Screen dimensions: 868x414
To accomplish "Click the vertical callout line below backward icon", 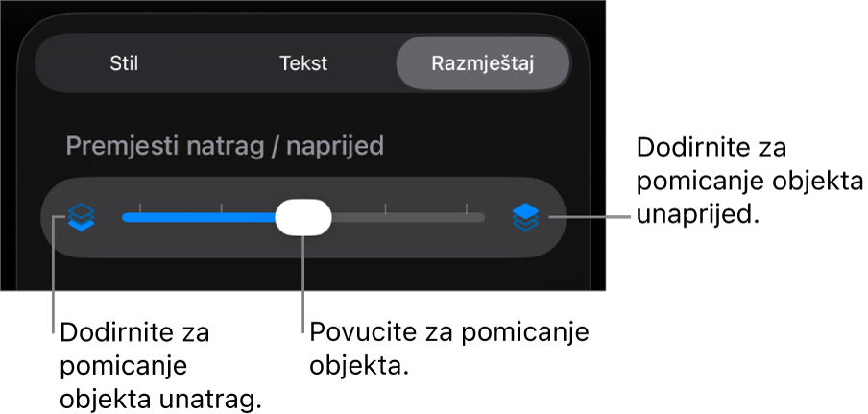I will (53, 275).
